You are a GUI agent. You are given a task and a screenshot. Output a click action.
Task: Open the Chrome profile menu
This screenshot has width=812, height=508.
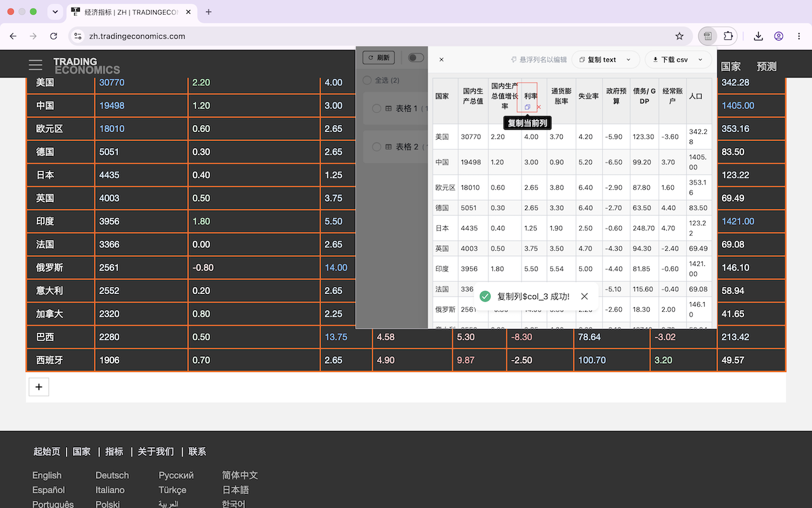click(778, 36)
